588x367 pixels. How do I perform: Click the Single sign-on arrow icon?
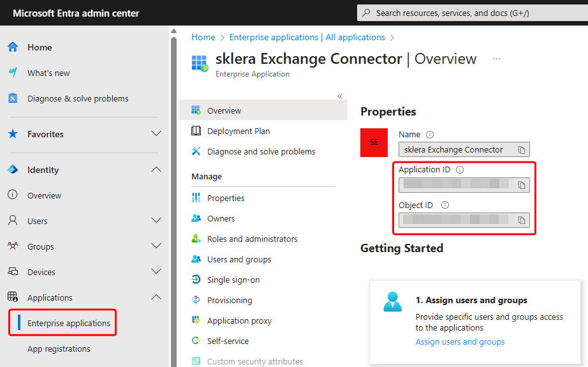(x=196, y=279)
